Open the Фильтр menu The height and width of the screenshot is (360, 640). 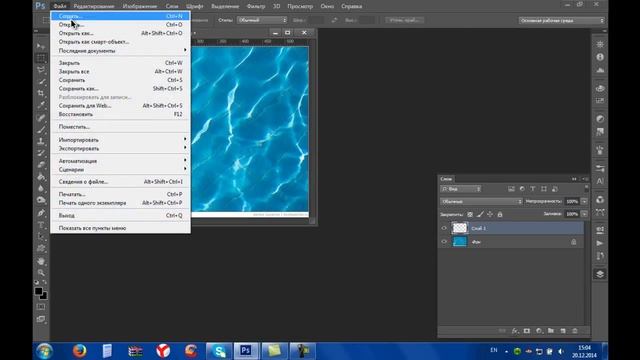256,6
